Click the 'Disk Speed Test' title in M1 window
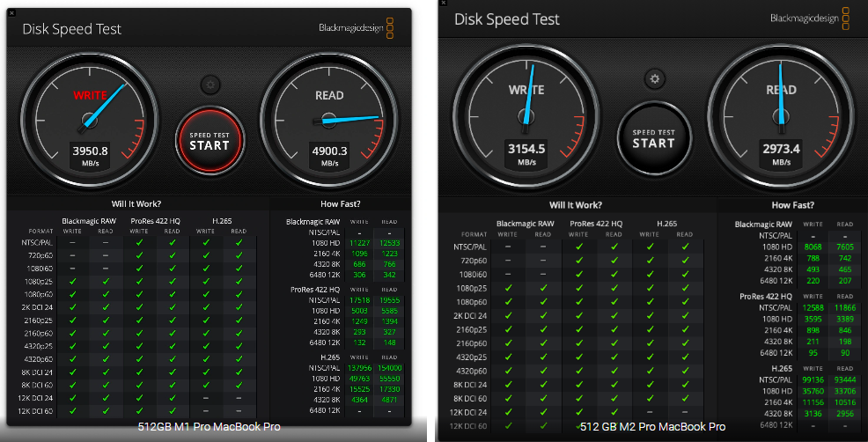868x442 pixels. [x=71, y=29]
